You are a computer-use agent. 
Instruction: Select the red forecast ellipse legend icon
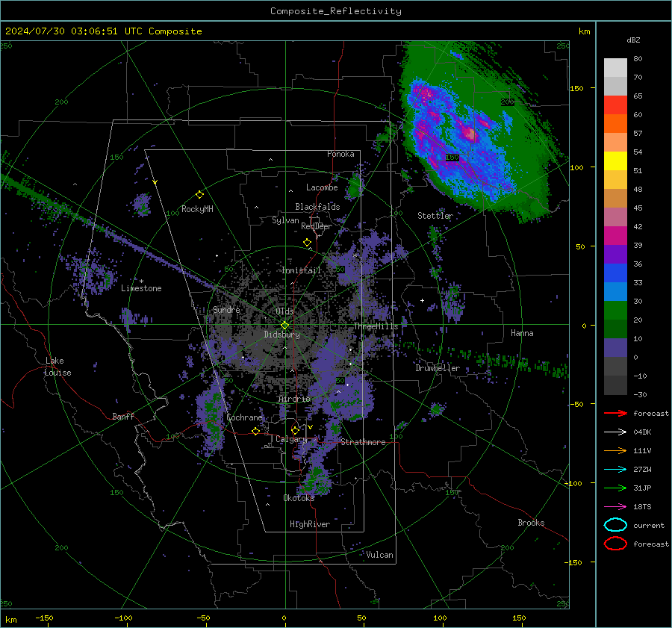(x=615, y=544)
